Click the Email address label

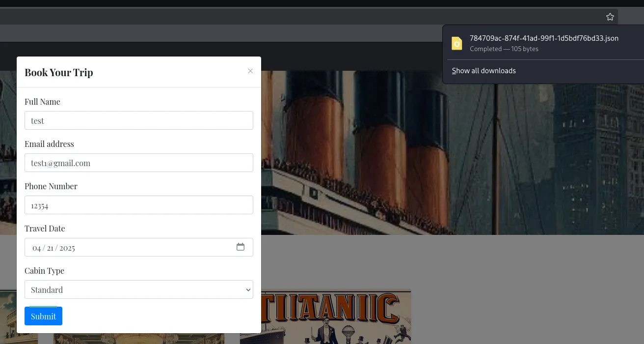(x=49, y=144)
